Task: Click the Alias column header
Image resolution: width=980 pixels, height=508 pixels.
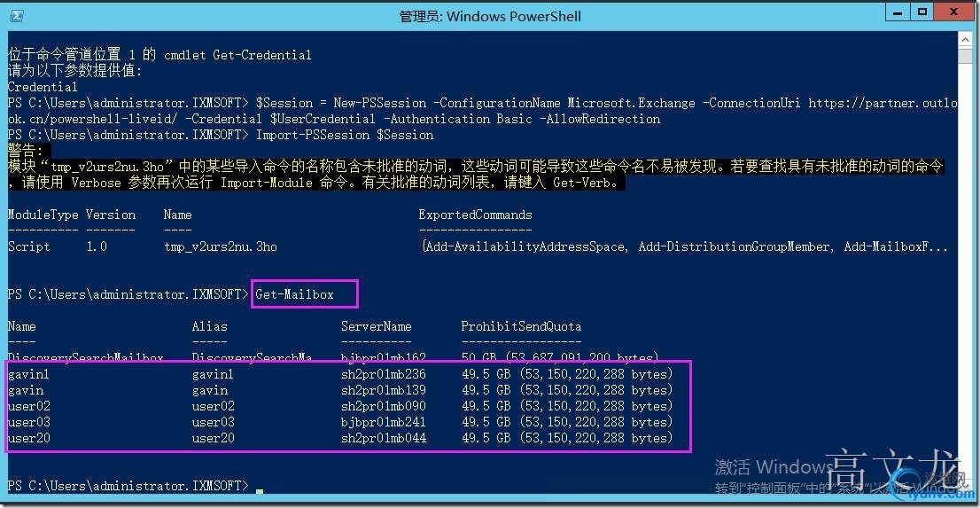Action: coord(209,326)
